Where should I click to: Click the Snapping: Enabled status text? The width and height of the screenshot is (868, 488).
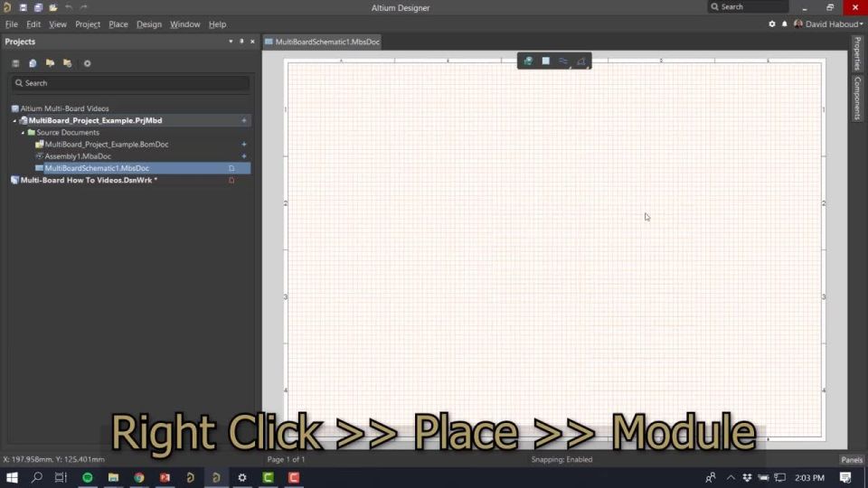coord(561,460)
